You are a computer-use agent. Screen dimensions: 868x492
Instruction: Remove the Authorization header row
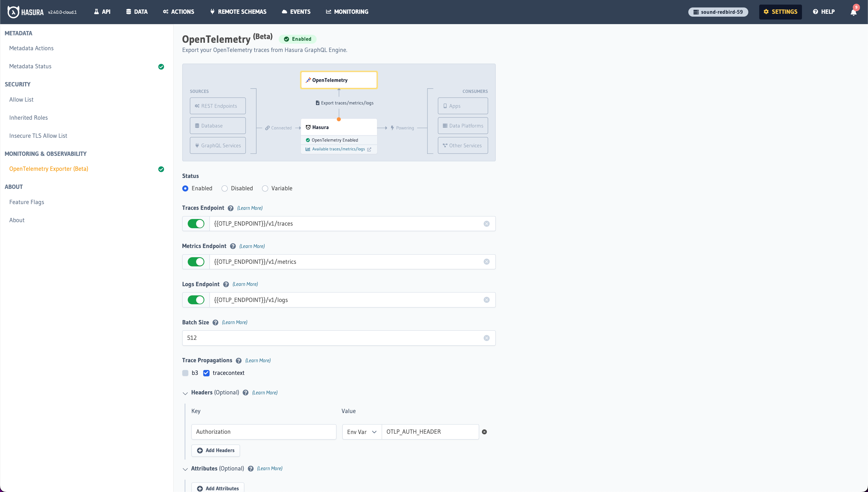(x=484, y=432)
